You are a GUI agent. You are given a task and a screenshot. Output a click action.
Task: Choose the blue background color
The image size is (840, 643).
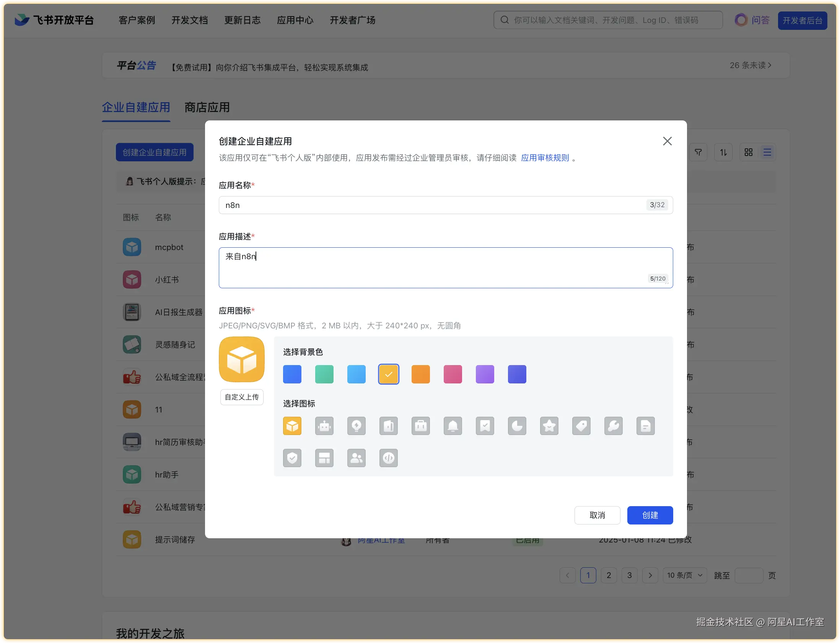[x=292, y=374]
